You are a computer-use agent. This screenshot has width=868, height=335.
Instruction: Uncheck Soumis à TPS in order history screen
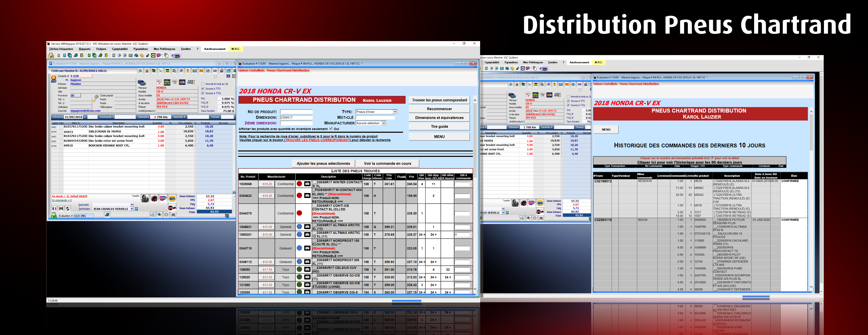[568, 101]
